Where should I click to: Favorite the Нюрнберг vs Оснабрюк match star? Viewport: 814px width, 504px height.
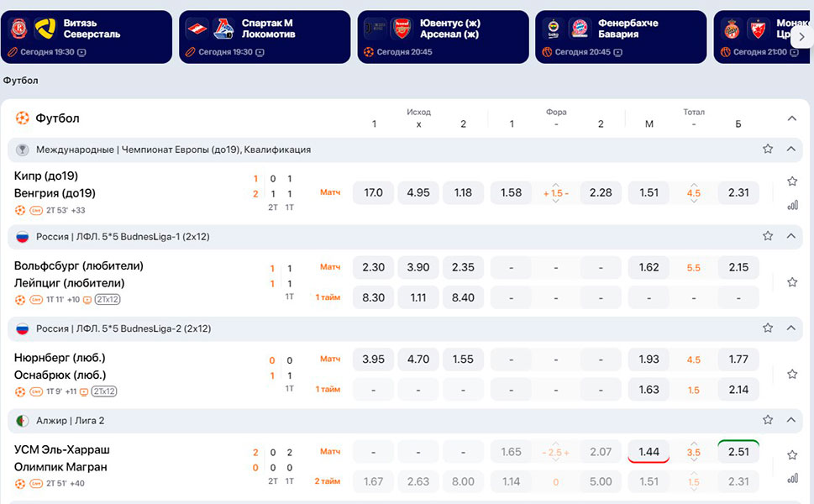[791, 374]
